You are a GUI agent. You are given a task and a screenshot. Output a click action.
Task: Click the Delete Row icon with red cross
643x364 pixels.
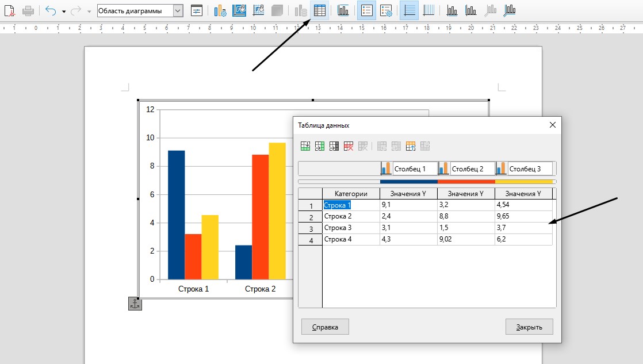coord(349,146)
